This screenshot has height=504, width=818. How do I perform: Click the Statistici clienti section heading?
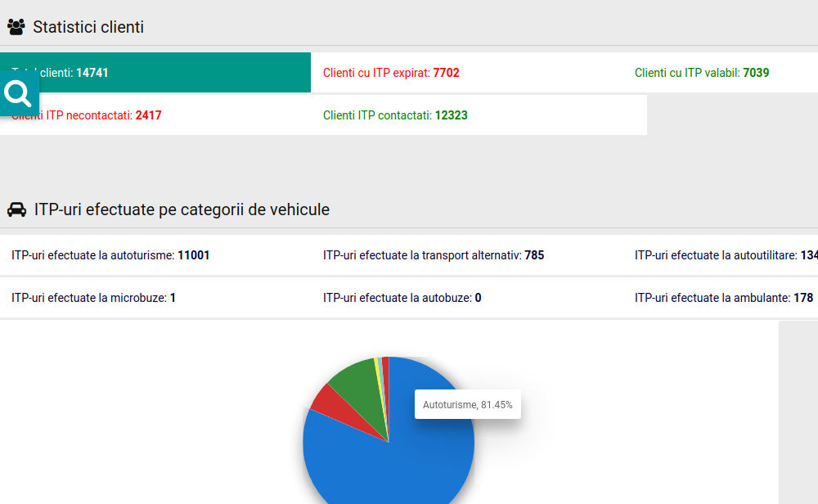point(88,27)
